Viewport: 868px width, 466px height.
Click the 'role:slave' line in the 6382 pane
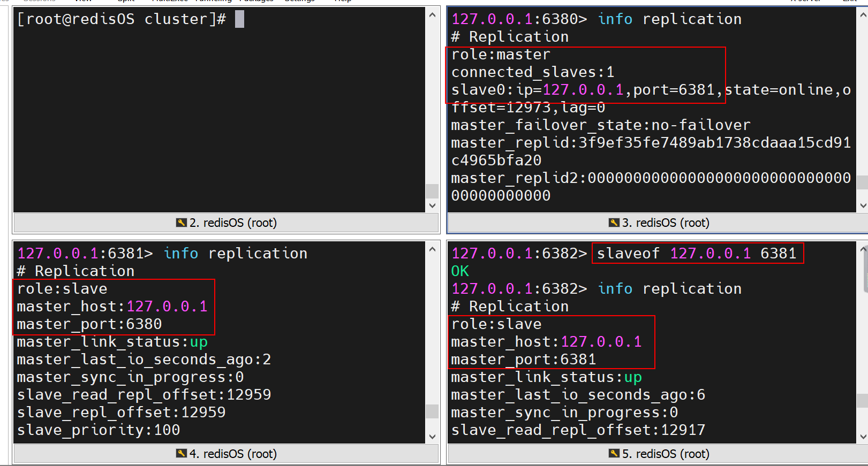point(496,324)
